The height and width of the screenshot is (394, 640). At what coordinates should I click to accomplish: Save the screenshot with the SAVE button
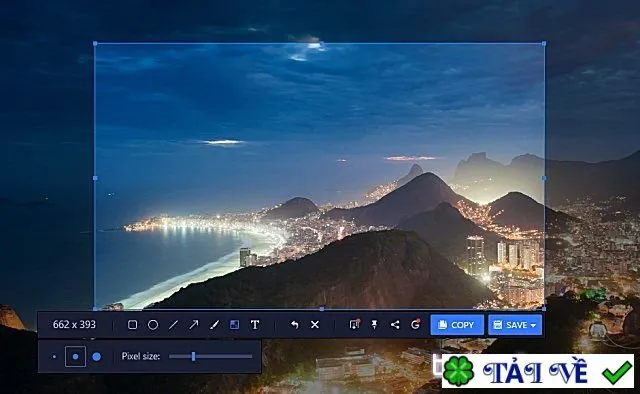pyautogui.click(x=515, y=325)
